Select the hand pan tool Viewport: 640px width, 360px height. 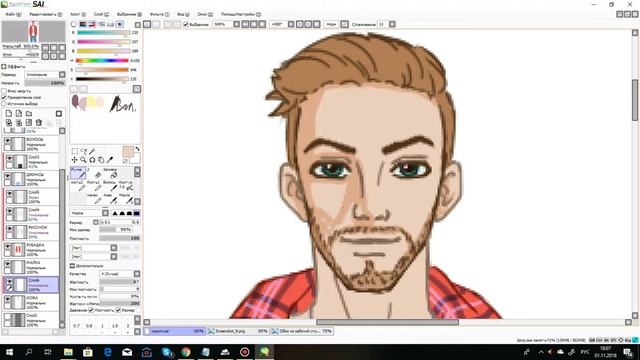101,160
